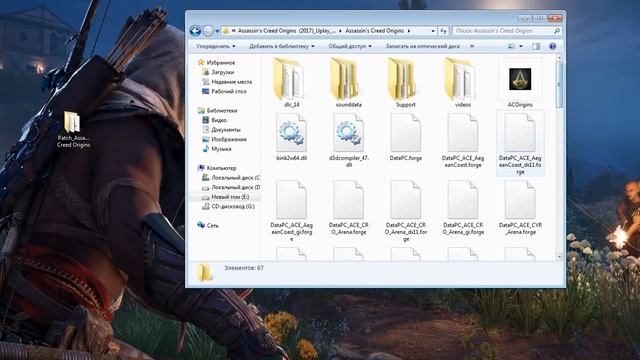Select DataPC_ACE_AegeanCoast.forge file
Viewport: 640px width, 360px height.
462,140
